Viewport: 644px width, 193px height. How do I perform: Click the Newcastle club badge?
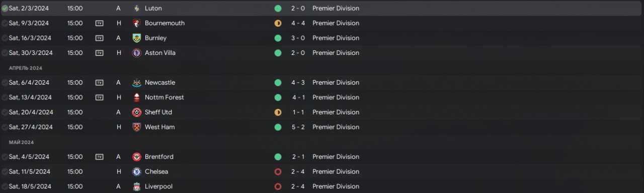[x=136, y=83]
